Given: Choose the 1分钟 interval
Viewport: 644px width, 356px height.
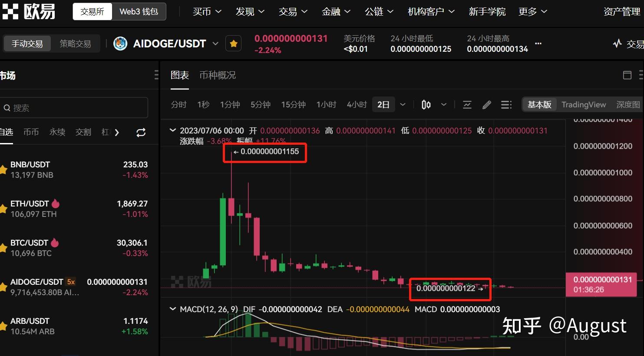Looking at the screenshot, I should [230, 105].
